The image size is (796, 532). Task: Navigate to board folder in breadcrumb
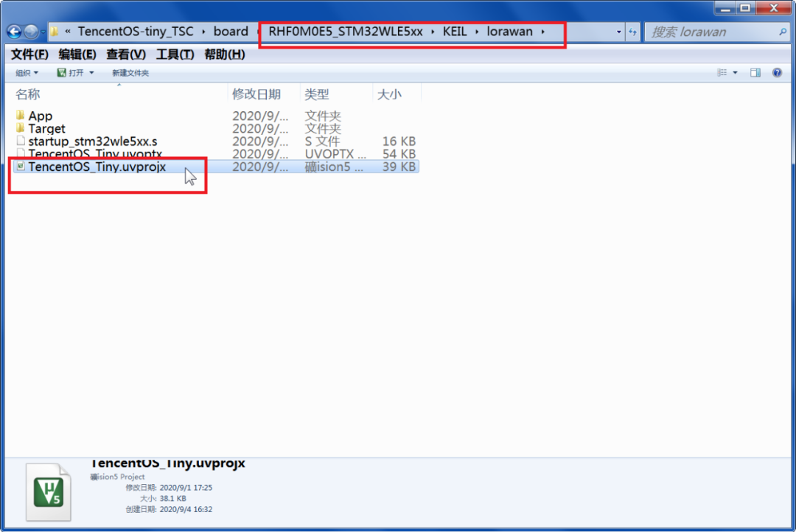click(x=231, y=32)
